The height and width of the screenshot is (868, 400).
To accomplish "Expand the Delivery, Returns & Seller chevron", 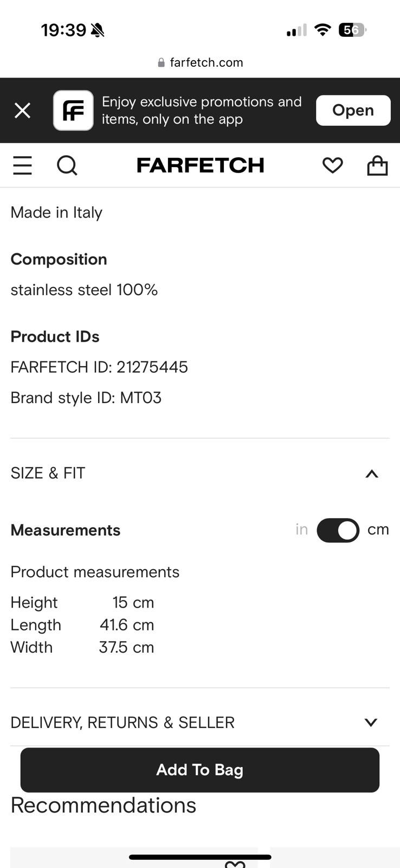I will [371, 723].
